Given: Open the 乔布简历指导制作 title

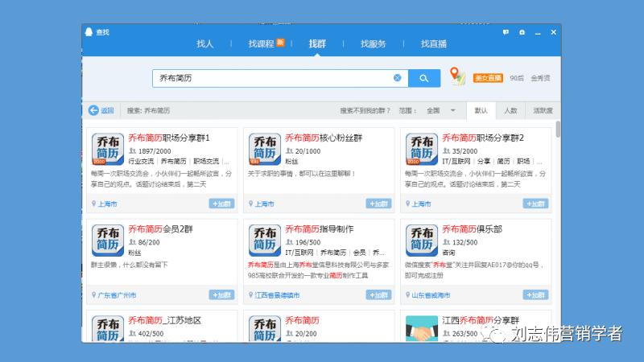Looking at the screenshot, I should click(320, 229).
